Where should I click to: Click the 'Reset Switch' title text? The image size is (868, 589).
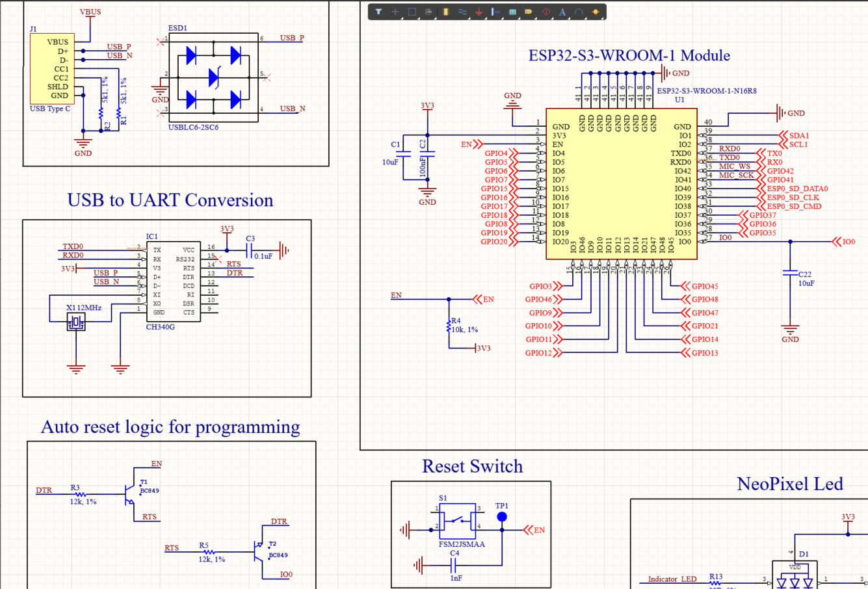pyautogui.click(x=472, y=466)
